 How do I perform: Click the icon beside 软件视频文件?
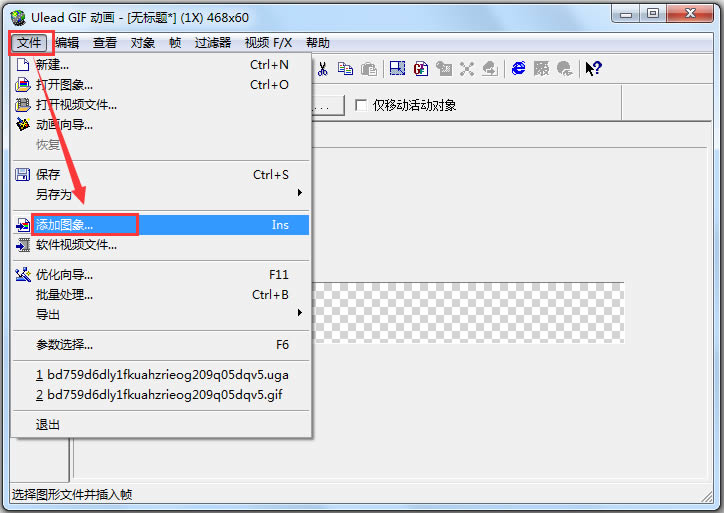[23, 245]
